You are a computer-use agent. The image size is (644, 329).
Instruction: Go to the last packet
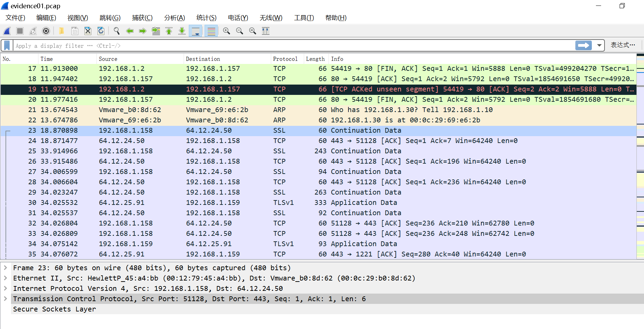click(x=182, y=31)
